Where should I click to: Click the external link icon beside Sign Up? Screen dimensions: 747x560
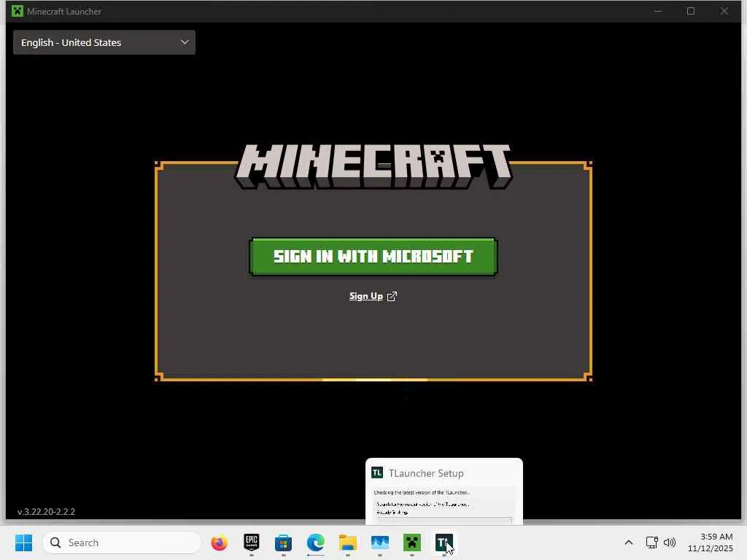pyautogui.click(x=392, y=296)
